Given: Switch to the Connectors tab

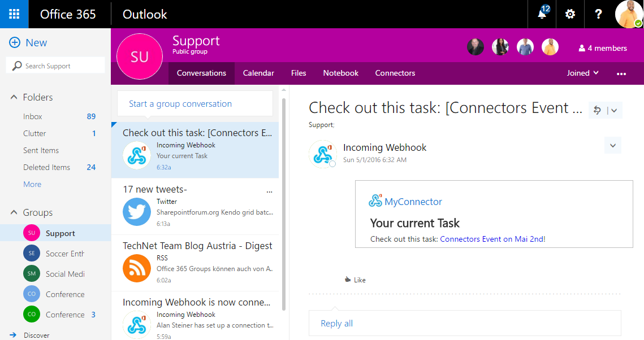Looking at the screenshot, I should pyautogui.click(x=395, y=73).
